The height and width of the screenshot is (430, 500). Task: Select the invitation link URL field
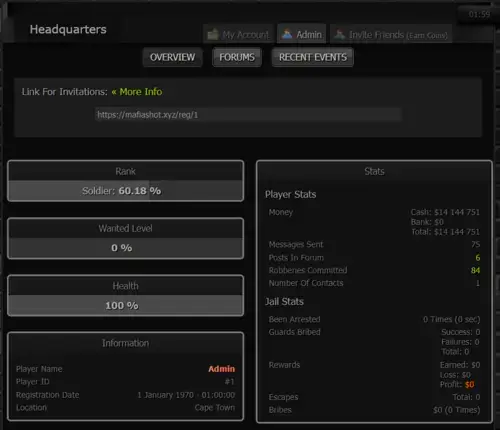point(248,115)
